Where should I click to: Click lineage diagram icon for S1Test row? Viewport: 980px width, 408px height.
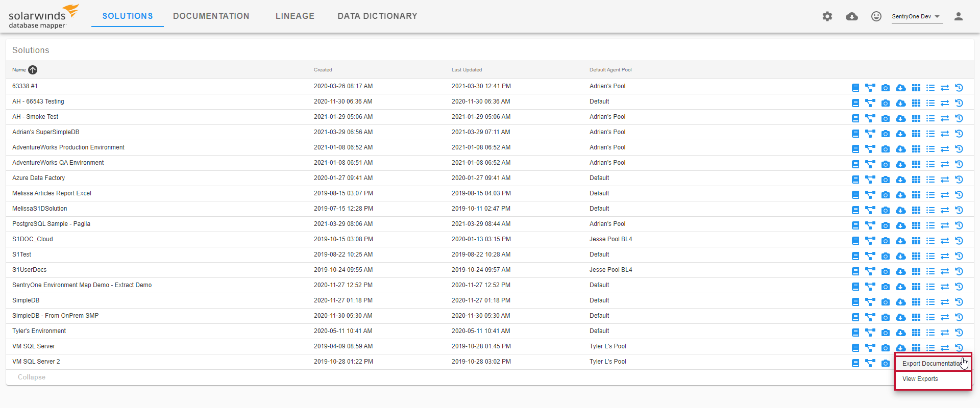point(870,256)
